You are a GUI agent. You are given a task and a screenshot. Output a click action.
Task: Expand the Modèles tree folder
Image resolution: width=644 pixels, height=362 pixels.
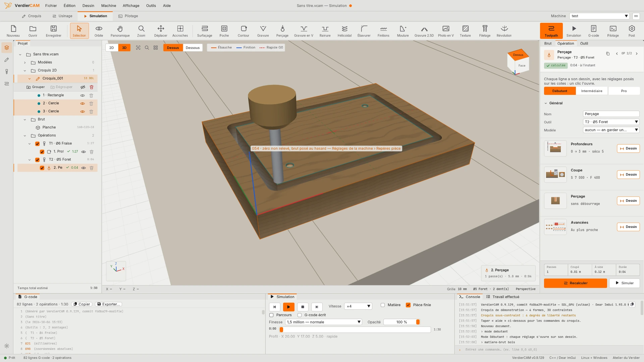pyautogui.click(x=25, y=62)
